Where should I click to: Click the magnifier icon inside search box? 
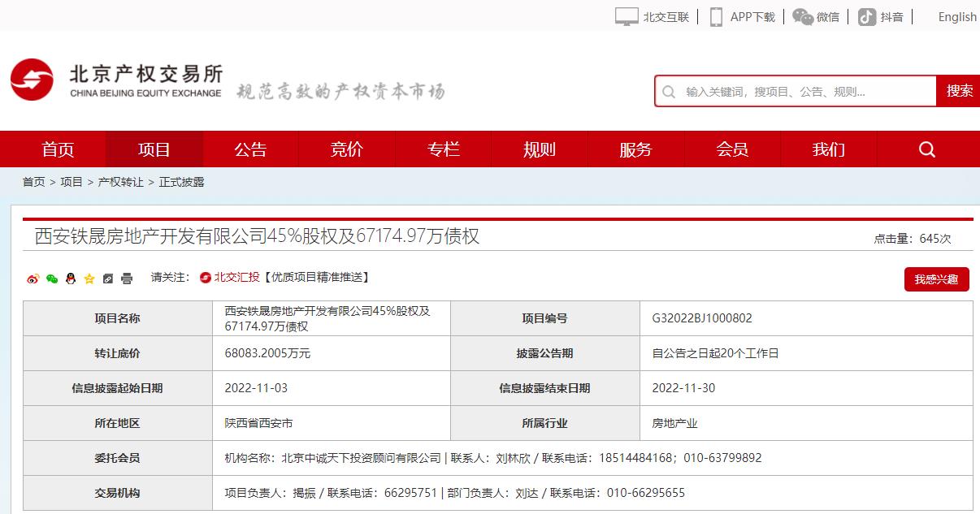pos(669,92)
